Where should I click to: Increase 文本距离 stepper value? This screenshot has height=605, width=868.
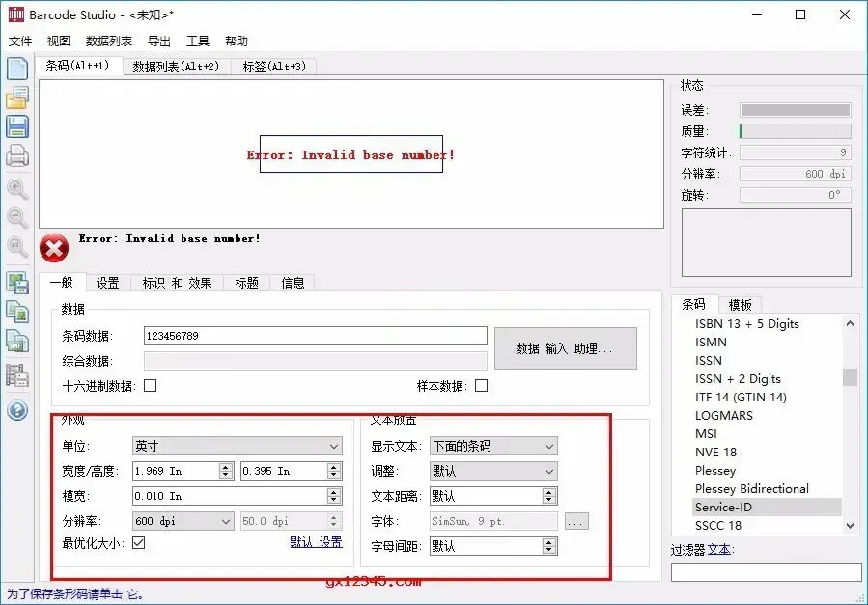click(x=549, y=492)
